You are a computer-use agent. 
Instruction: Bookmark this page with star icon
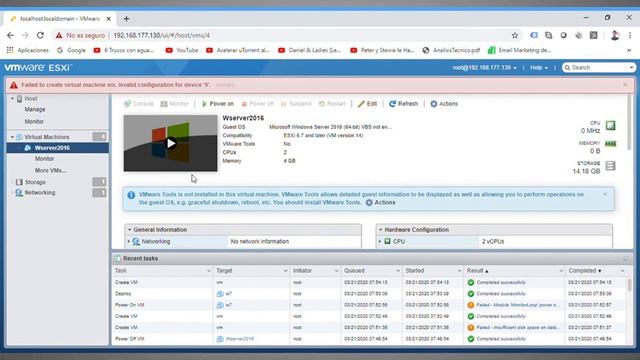[515, 36]
